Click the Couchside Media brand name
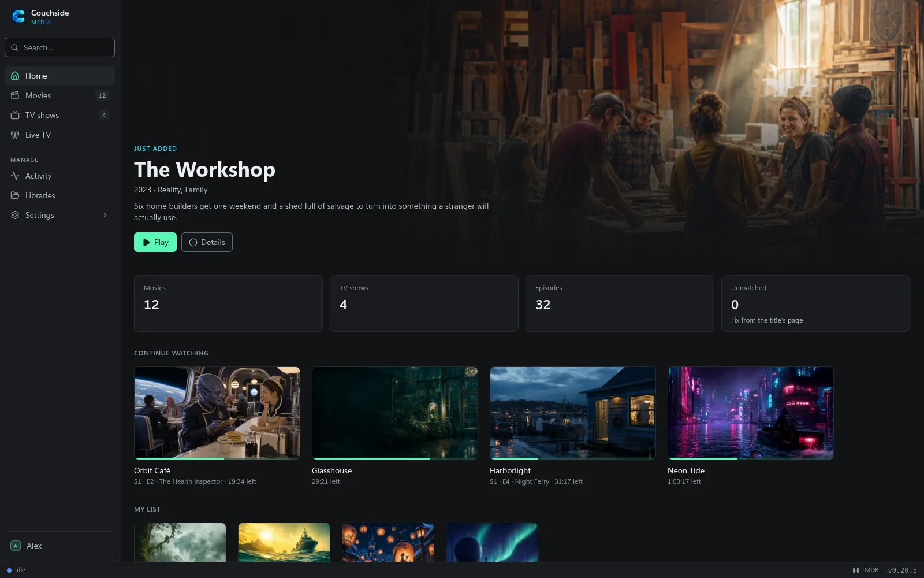 click(x=50, y=17)
